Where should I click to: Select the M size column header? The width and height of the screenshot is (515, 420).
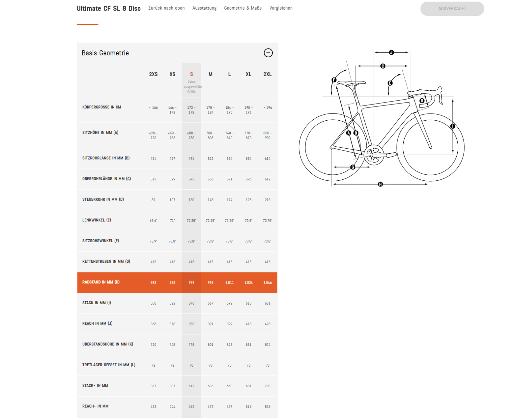click(x=210, y=74)
